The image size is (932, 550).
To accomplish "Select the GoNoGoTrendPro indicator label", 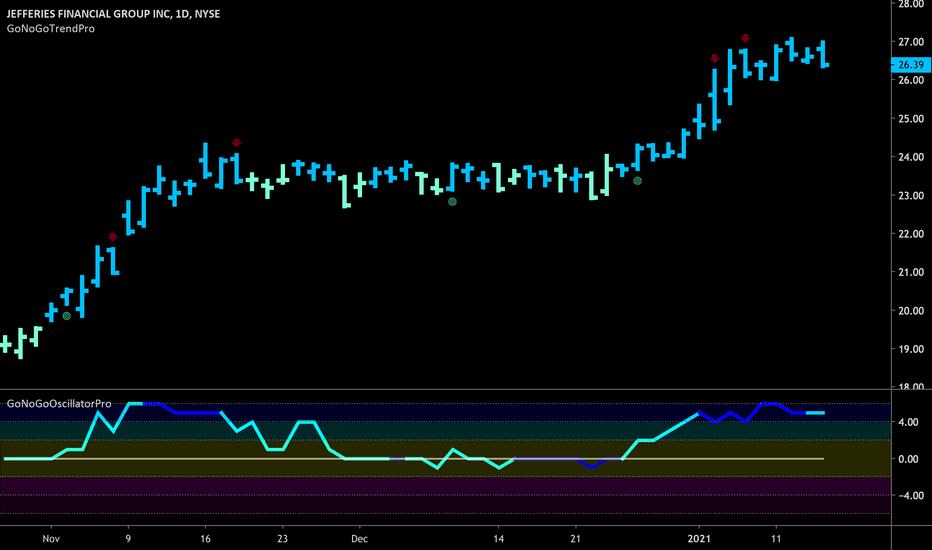I will 51,29.
